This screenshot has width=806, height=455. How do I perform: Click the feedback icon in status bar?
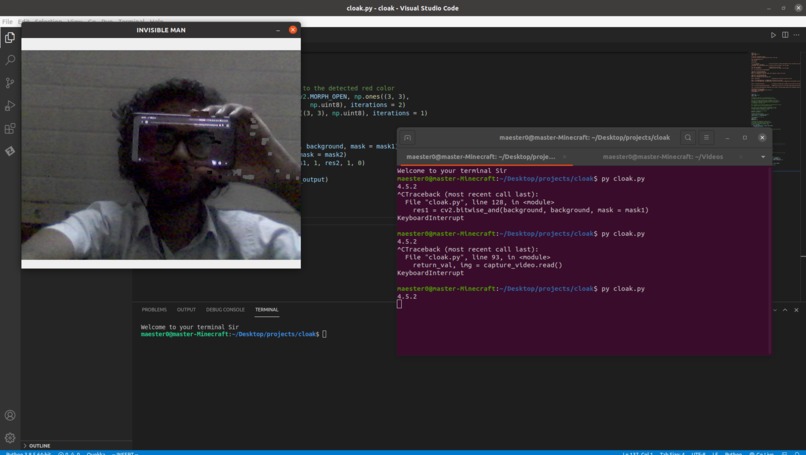(x=784, y=453)
